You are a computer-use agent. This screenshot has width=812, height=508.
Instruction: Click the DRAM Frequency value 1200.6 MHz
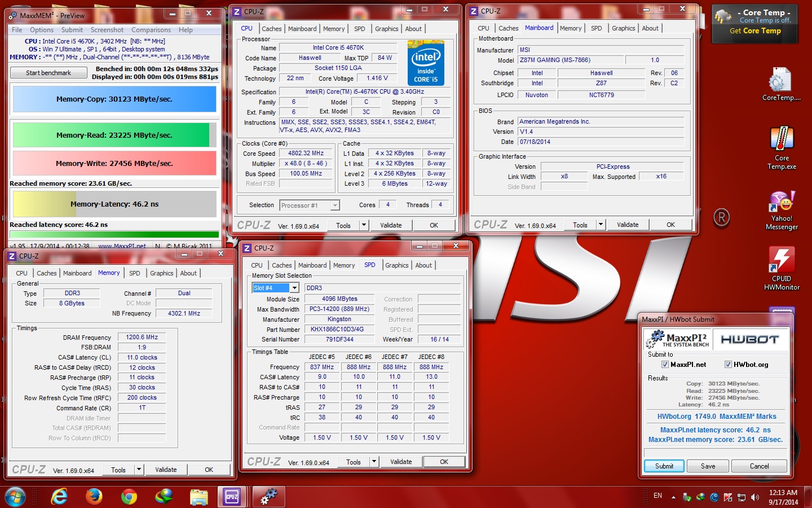click(142, 338)
